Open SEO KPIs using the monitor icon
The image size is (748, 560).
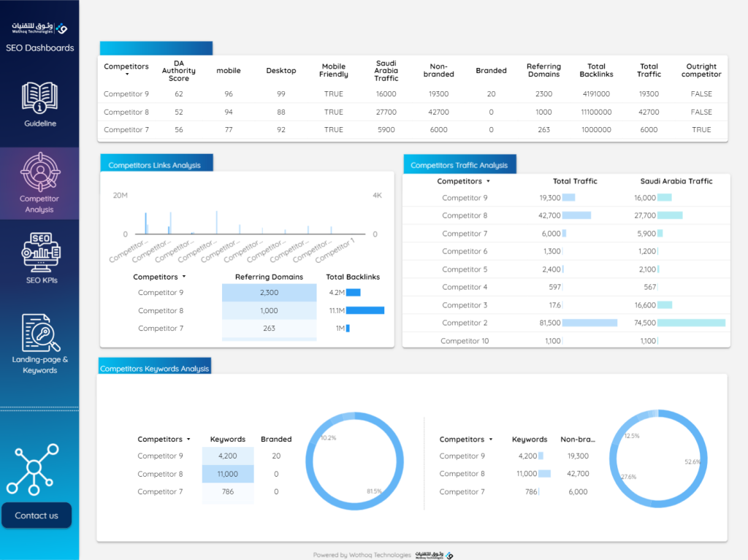coord(39,252)
